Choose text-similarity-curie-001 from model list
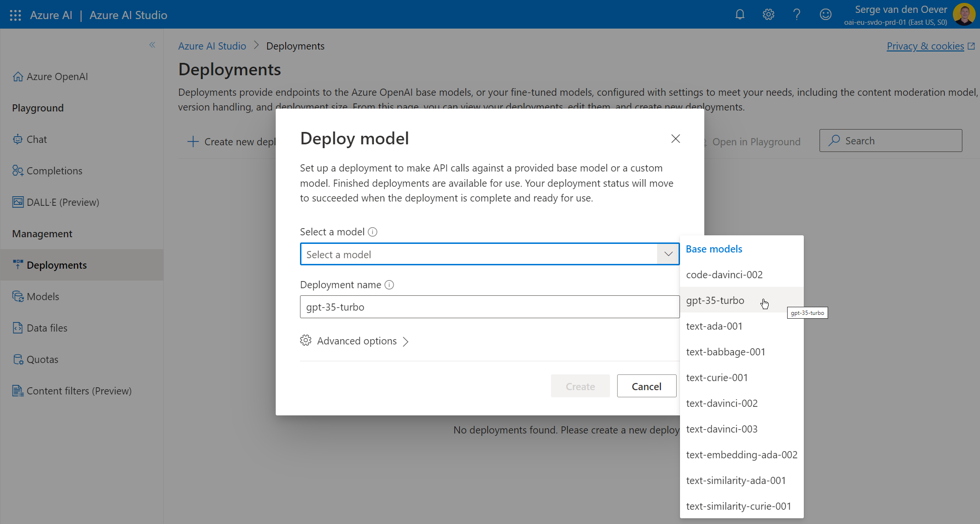980x524 pixels. tap(741, 506)
